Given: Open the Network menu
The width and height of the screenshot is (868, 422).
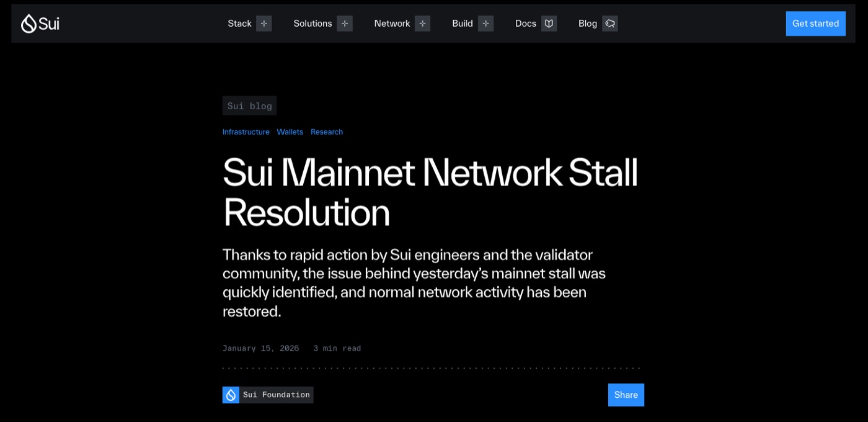Looking at the screenshot, I should tap(392, 24).
